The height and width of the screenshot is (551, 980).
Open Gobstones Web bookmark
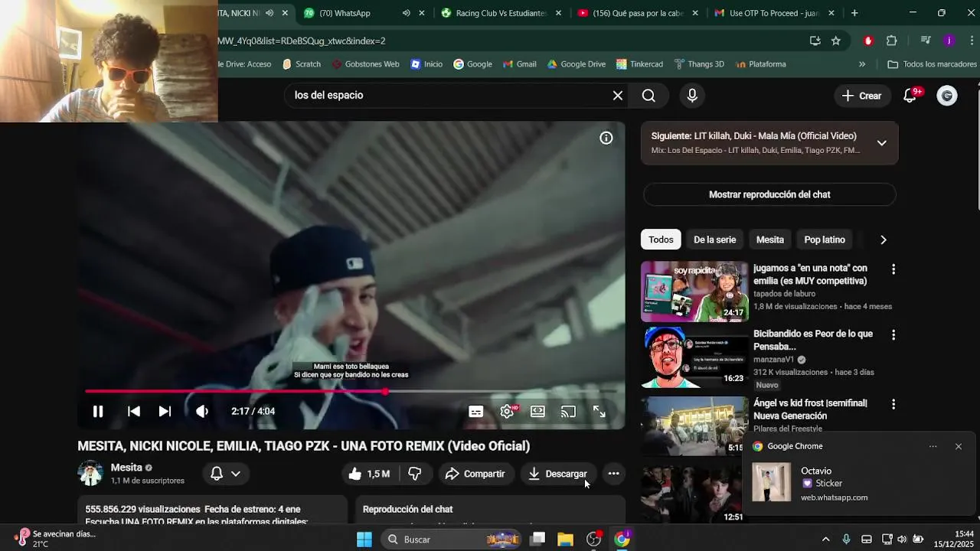coord(364,64)
